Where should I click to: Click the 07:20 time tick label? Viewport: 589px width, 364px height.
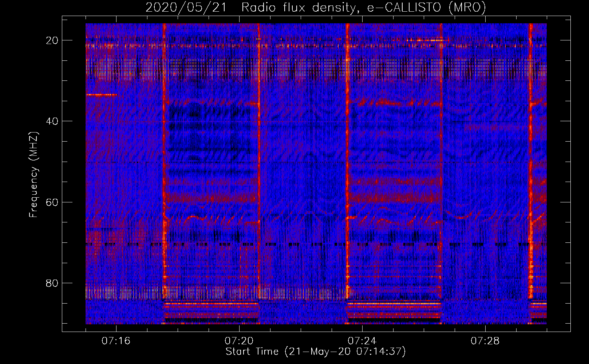[x=239, y=341]
